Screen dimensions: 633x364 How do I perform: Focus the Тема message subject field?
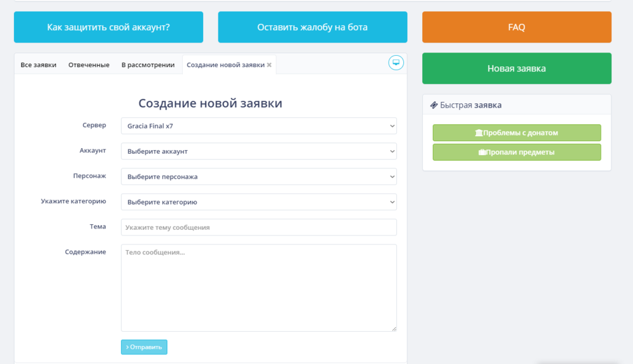point(258,227)
